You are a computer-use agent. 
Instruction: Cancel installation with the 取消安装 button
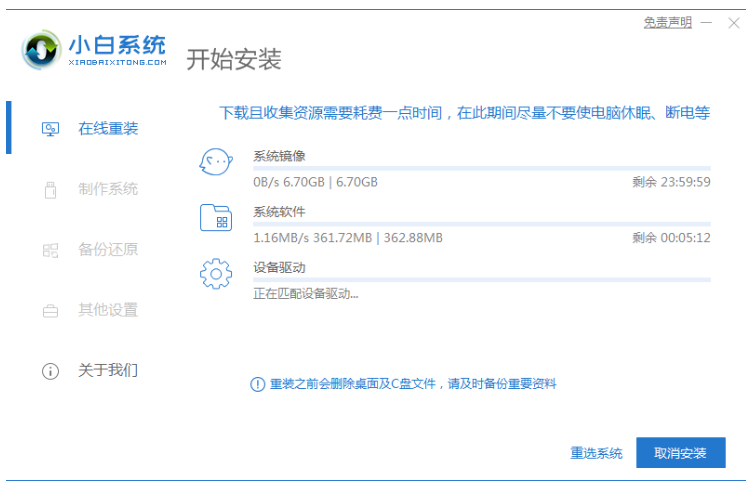pos(680,453)
